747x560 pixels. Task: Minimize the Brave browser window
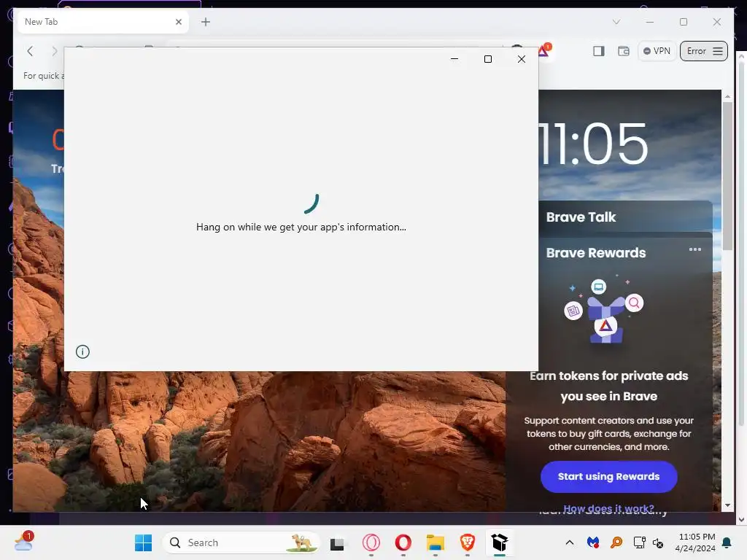click(x=650, y=22)
